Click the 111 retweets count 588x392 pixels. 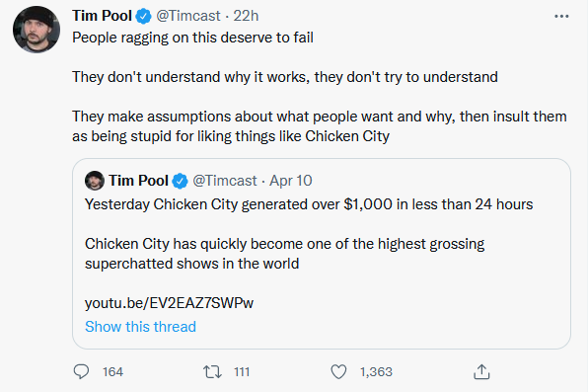coord(242,371)
